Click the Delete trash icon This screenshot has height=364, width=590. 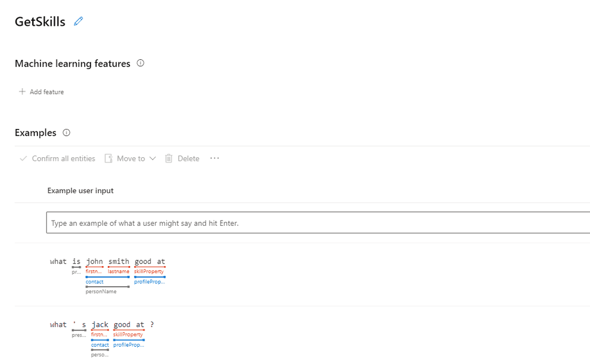168,158
